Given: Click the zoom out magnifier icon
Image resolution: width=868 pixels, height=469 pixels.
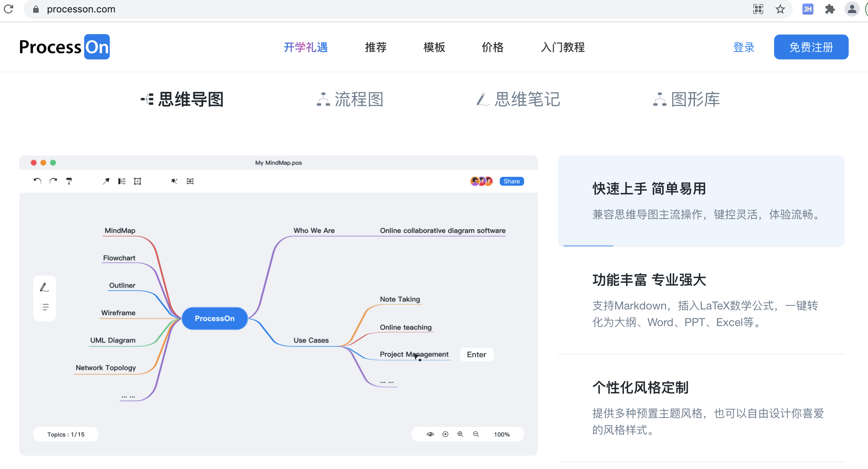Looking at the screenshot, I should 476,434.
